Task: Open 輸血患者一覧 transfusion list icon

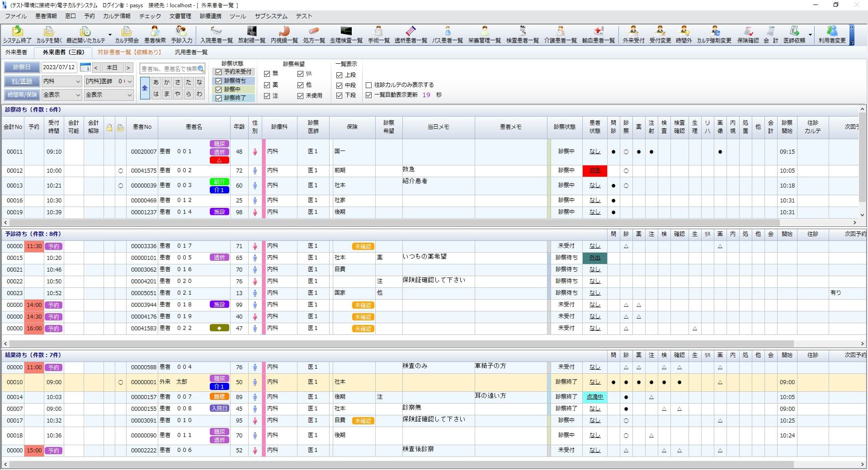Action: 599,35
